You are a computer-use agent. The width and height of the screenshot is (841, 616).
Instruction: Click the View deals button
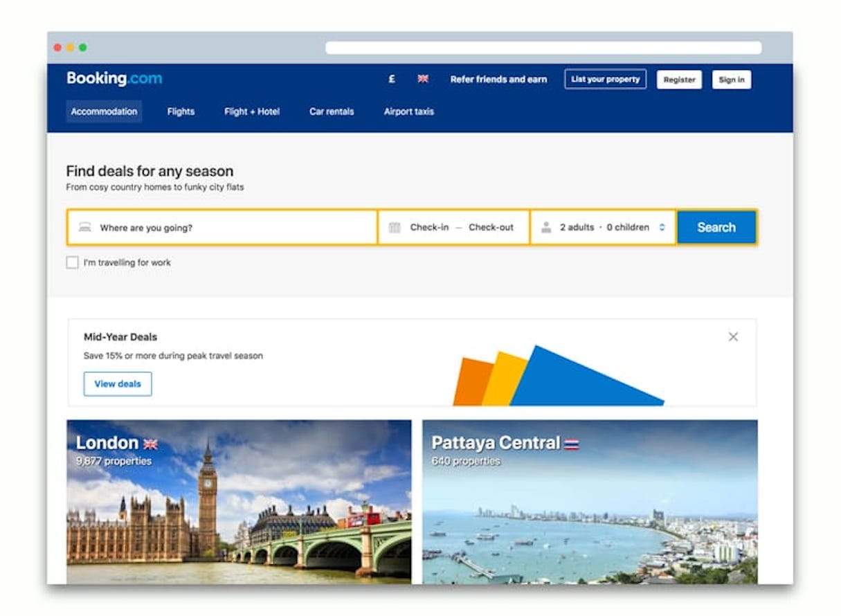tap(118, 384)
